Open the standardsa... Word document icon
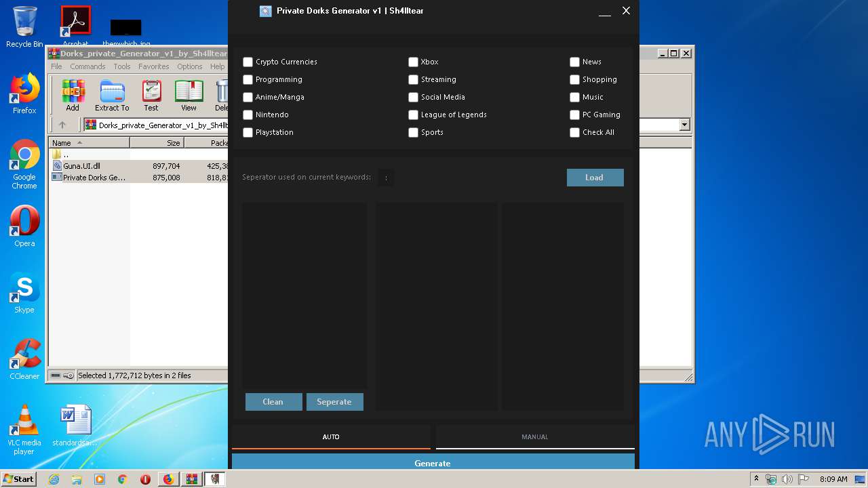The width and height of the screenshot is (868, 488). tap(75, 426)
